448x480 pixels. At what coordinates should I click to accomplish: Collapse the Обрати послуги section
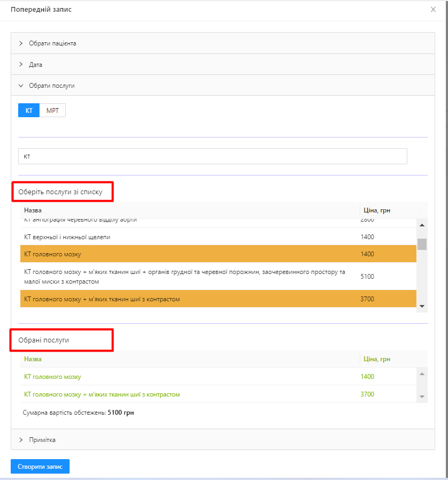tap(51, 86)
